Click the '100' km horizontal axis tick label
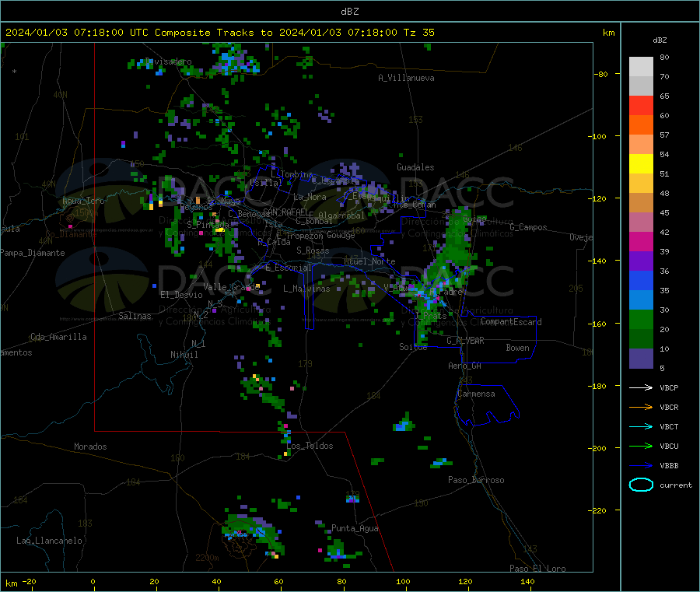This screenshot has height=592, width=700. (x=403, y=582)
